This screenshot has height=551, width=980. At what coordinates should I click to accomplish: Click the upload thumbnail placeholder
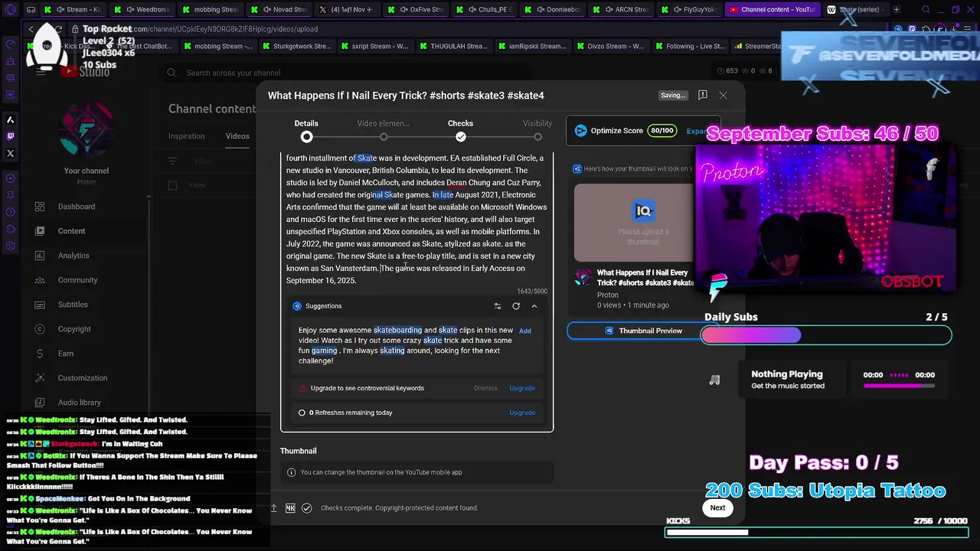(x=642, y=223)
